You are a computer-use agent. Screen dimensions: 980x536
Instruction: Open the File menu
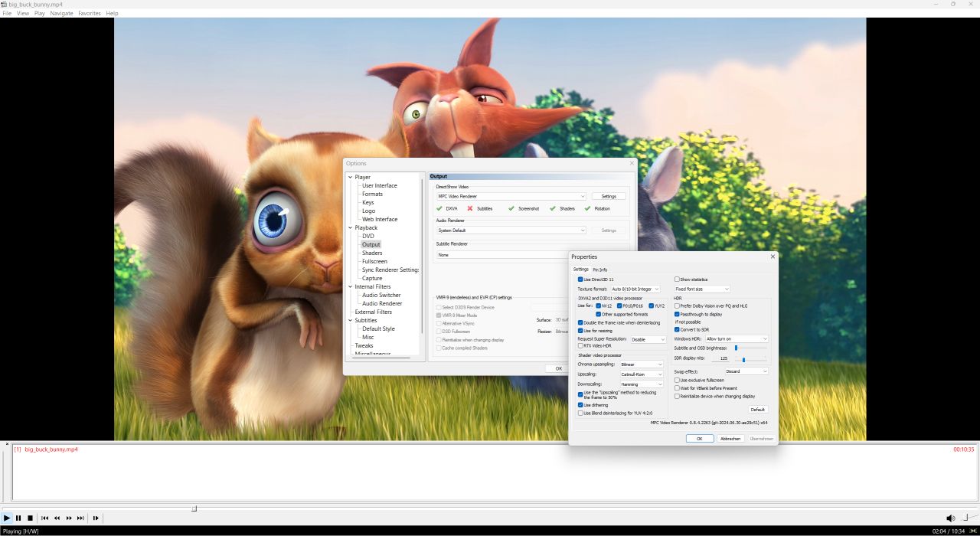click(x=7, y=13)
